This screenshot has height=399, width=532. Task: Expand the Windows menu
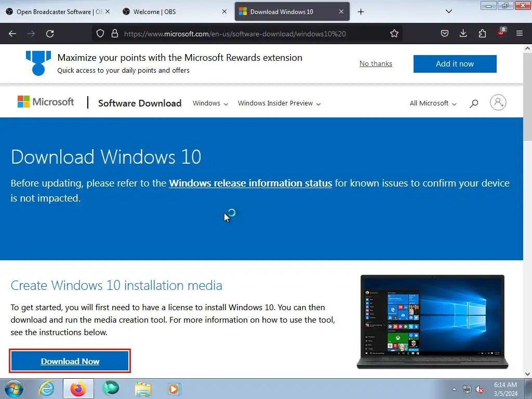pyautogui.click(x=210, y=103)
